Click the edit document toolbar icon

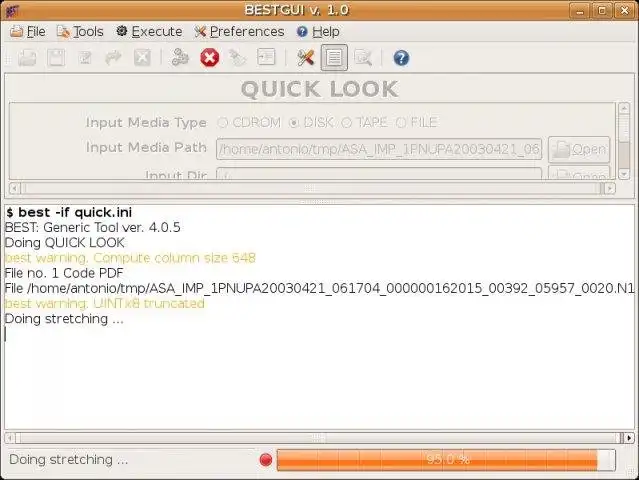85,58
